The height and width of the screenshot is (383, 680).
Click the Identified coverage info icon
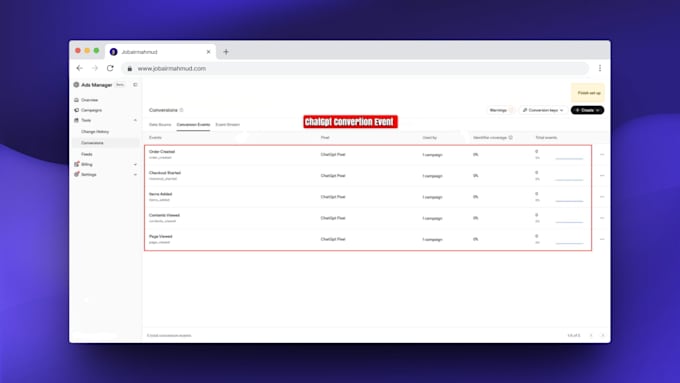tap(510, 137)
